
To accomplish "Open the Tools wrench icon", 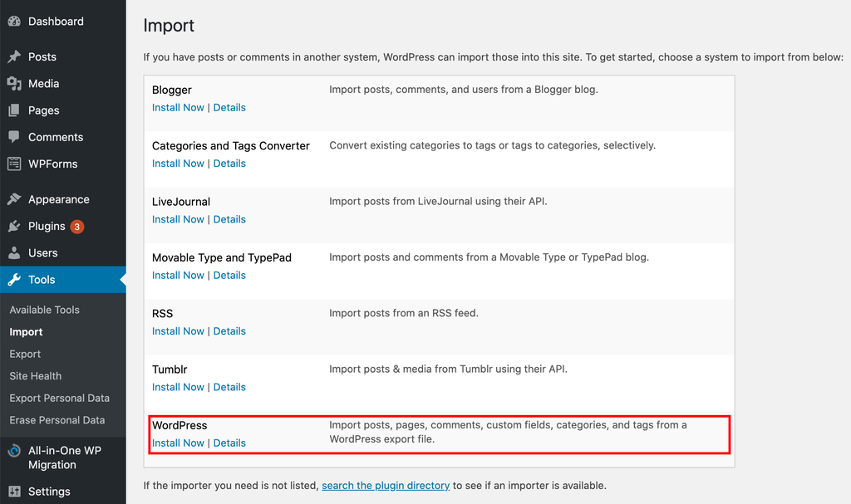I will (x=15, y=279).
